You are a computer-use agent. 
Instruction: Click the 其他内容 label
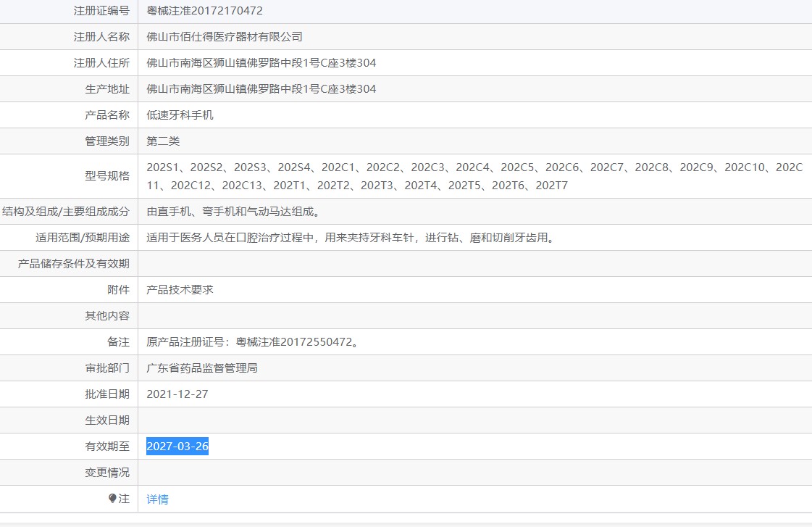click(x=107, y=316)
